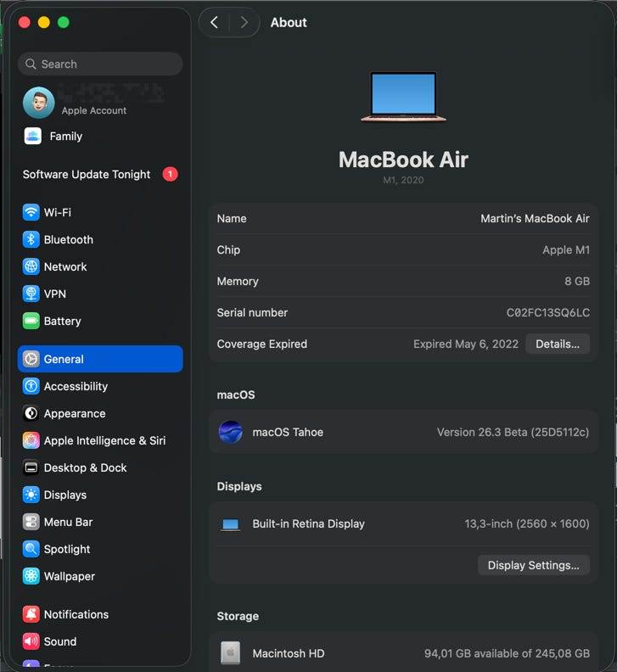Click Software Update Tonight notification

click(87, 174)
